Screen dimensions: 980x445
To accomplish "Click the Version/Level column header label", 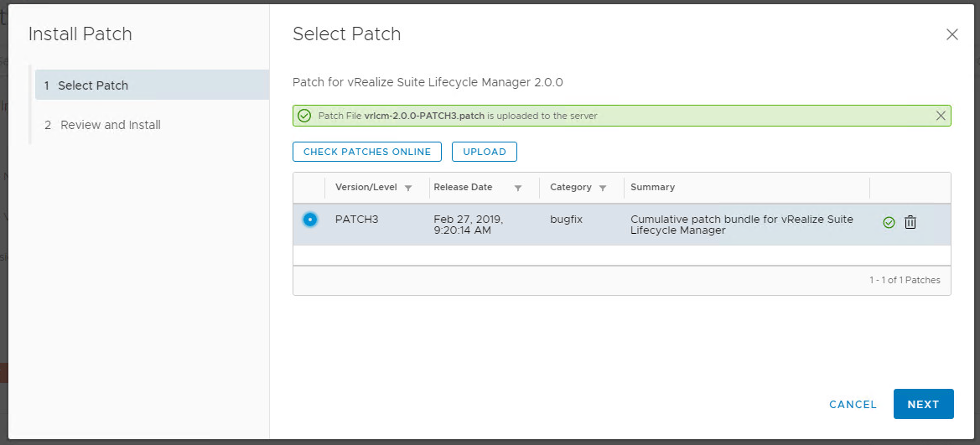I will coord(366,187).
